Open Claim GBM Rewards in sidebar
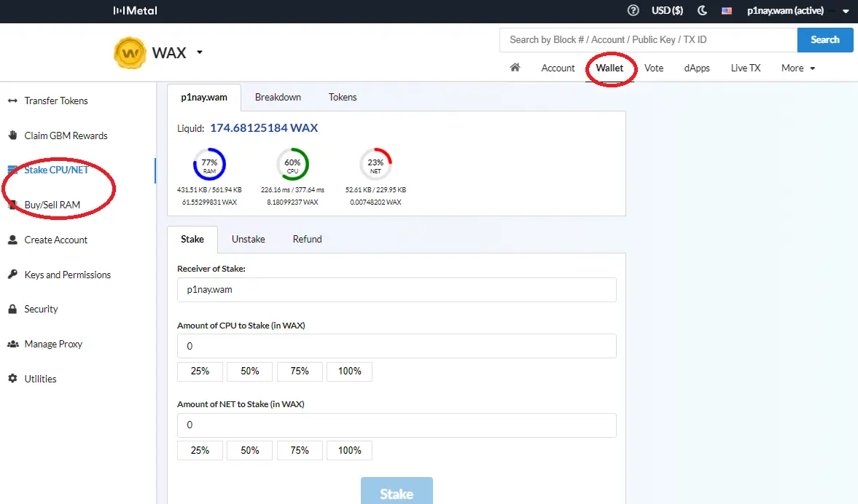 coord(66,135)
